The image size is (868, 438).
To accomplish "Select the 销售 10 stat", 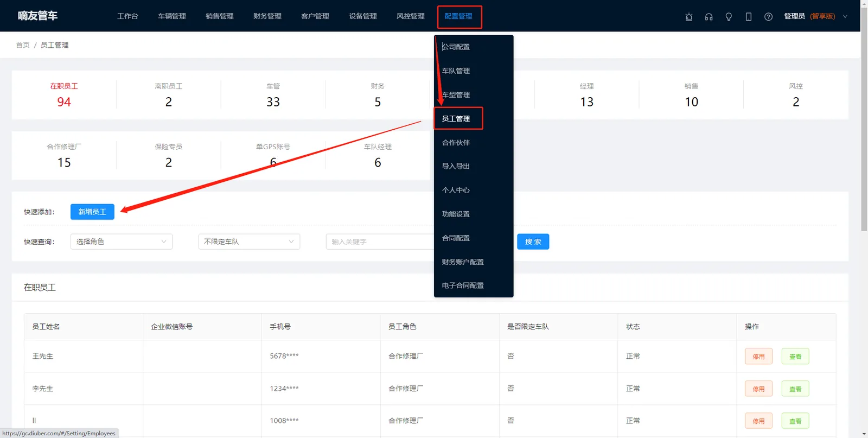I will coord(691,95).
